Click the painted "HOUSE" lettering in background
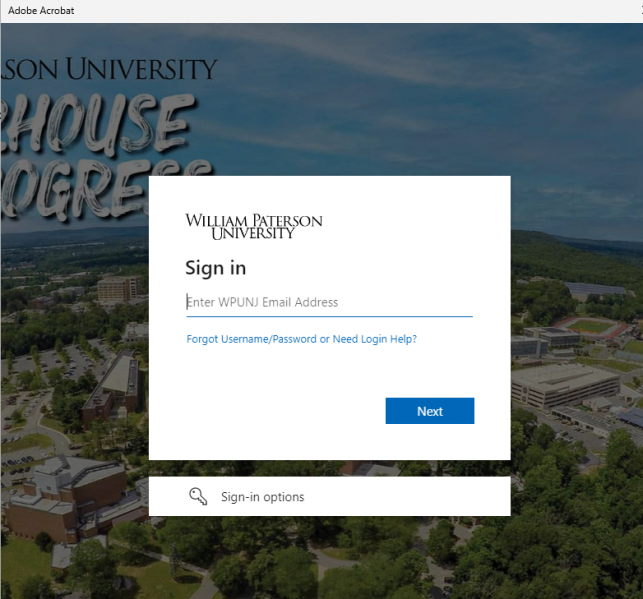Image resolution: width=643 pixels, height=599 pixels. pyautogui.click(x=98, y=123)
